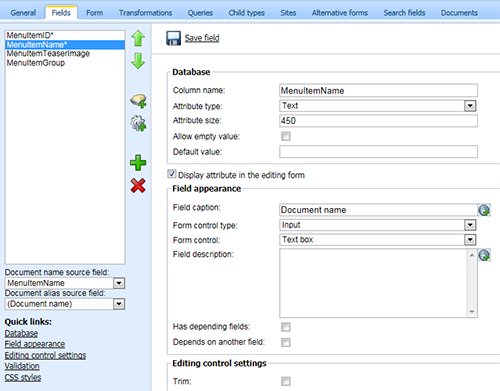Switch to the Sites tab
The width and height of the screenshot is (500, 391).
288,13
